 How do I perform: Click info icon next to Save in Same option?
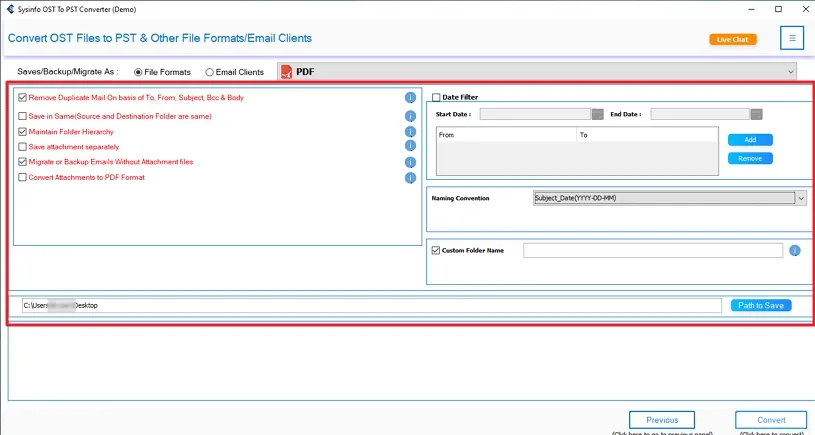410,116
